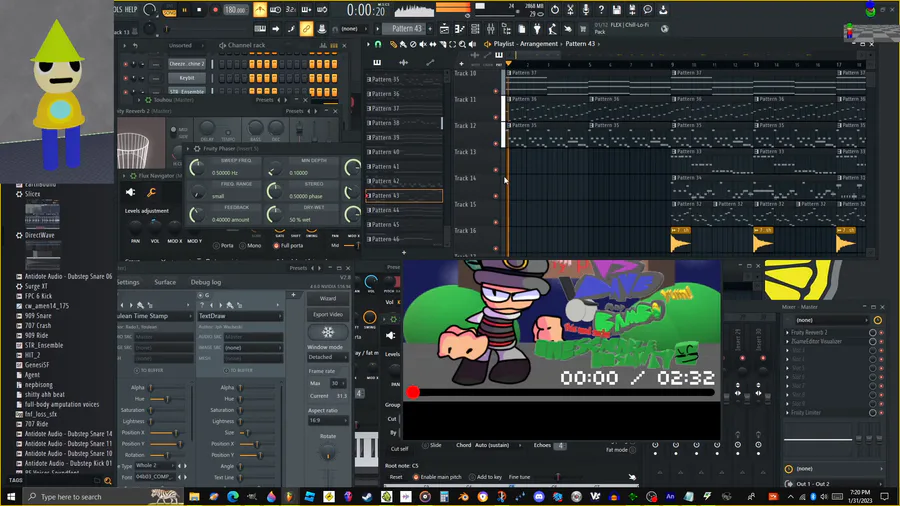Switch to the Debug log tab
This screenshot has width=900, height=506.
(x=205, y=282)
